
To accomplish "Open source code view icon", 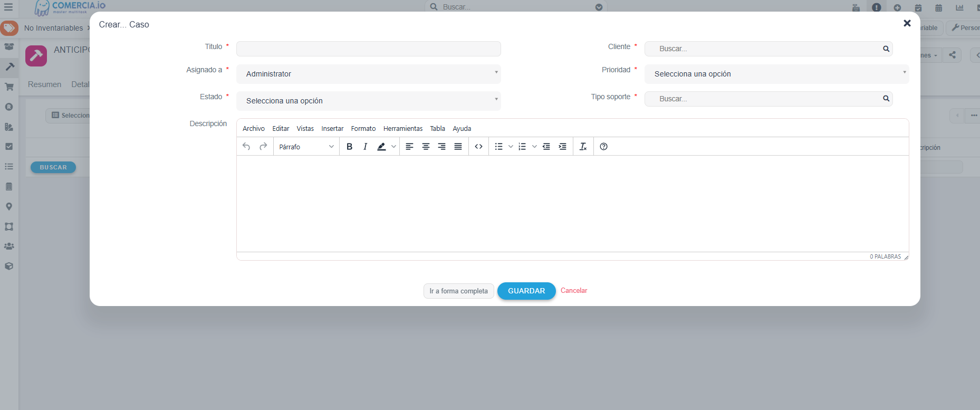I will [x=478, y=147].
